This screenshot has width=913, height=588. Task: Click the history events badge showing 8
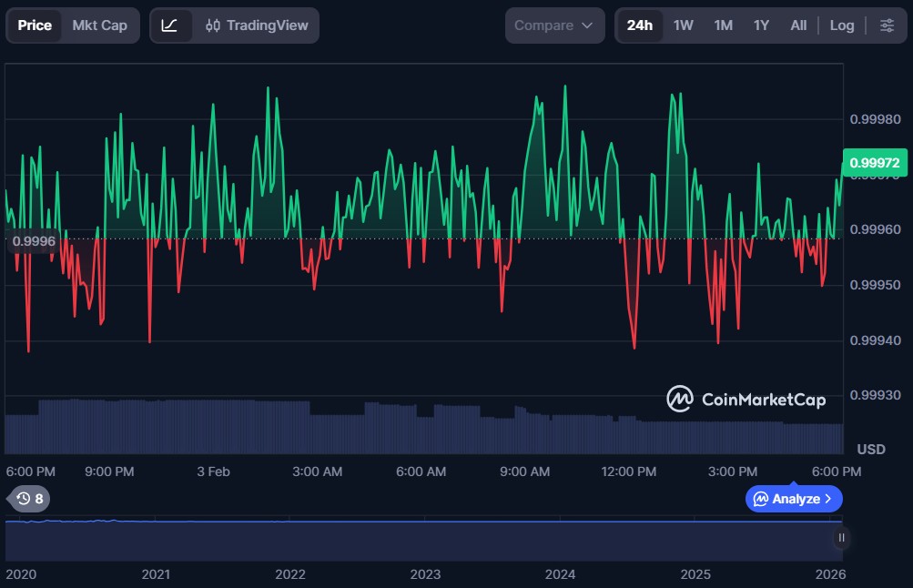coord(29,499)
